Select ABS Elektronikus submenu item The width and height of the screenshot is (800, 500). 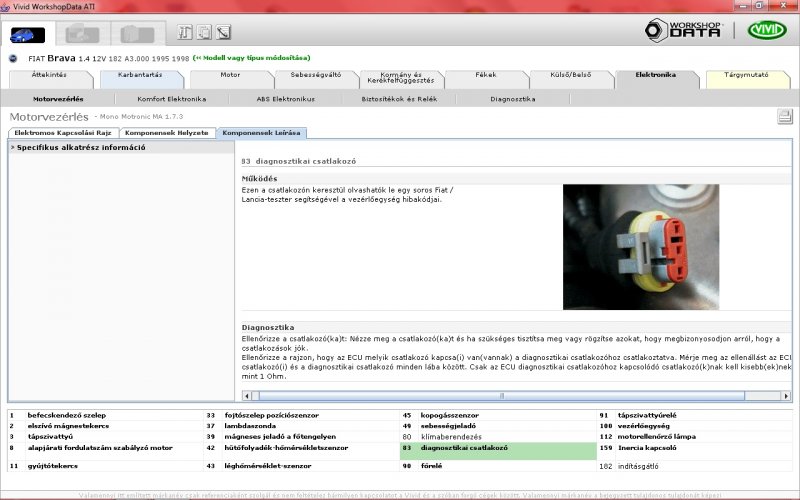tap(286, 99)
